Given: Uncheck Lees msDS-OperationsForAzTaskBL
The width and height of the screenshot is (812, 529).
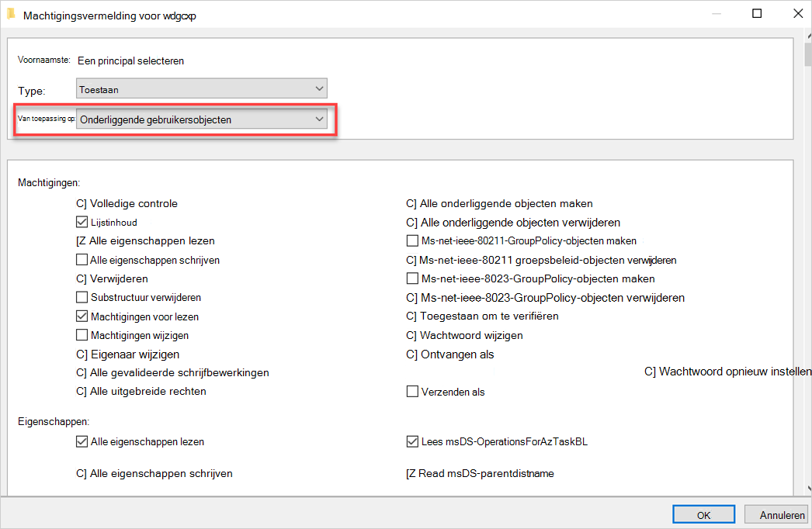Looking at the screenshot, I should click(412, 441).
